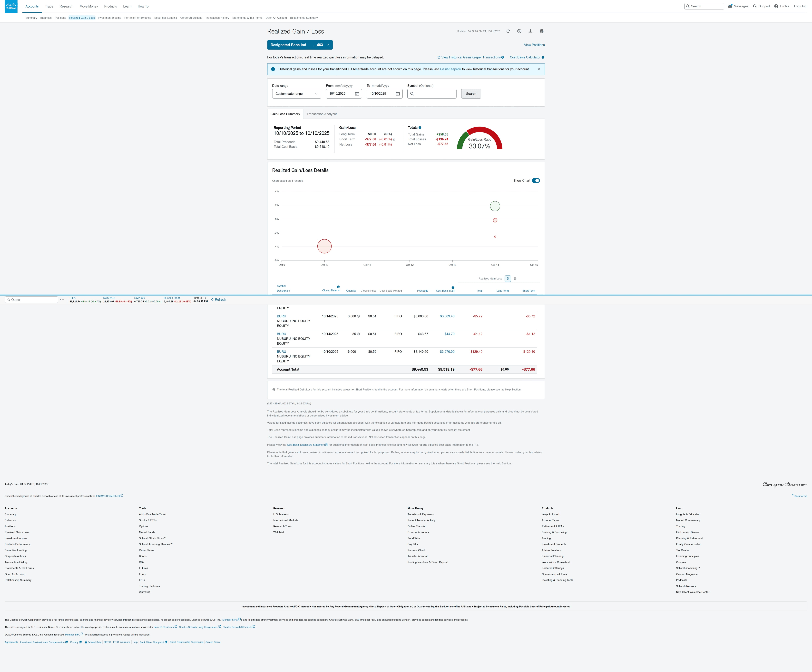Open the Transaction History sub-menu item
Screen dimensions: 812x672
[x=217, y=18]
